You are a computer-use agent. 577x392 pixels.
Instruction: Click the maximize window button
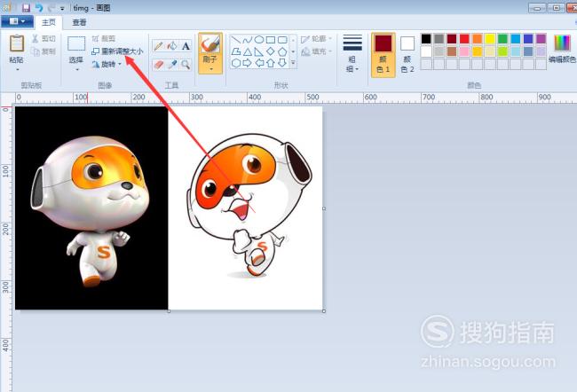[x=557, y=8]
